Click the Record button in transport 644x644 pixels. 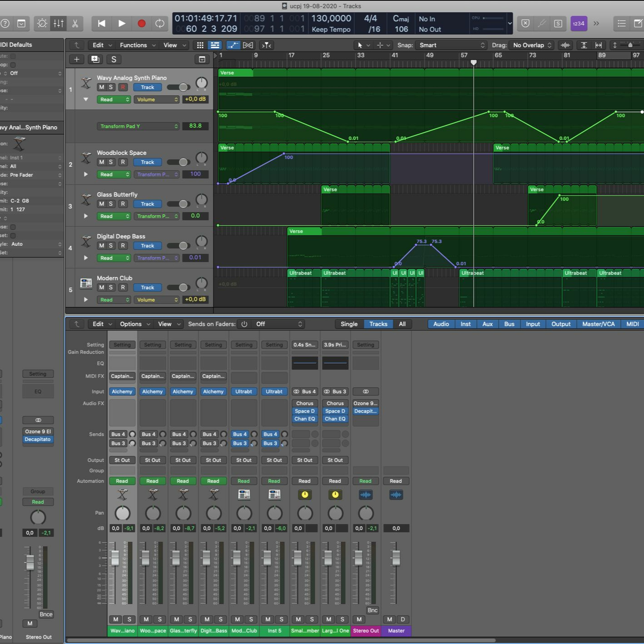[141, 23]
